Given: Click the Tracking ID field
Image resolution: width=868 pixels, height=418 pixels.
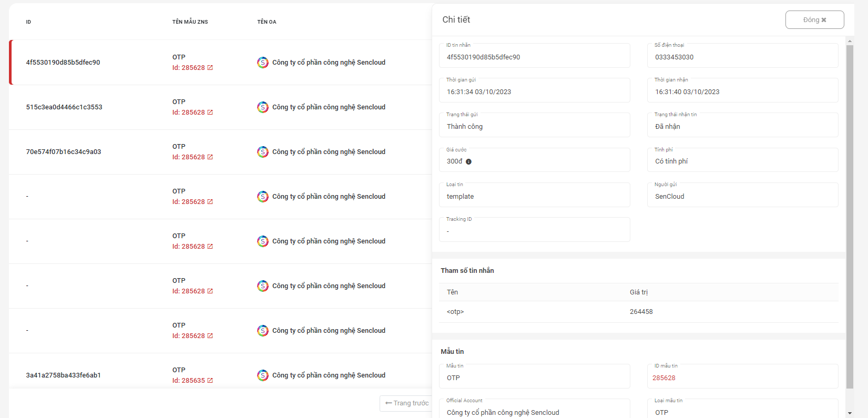Looking at the screenshot, I should [x=534, y=231].
